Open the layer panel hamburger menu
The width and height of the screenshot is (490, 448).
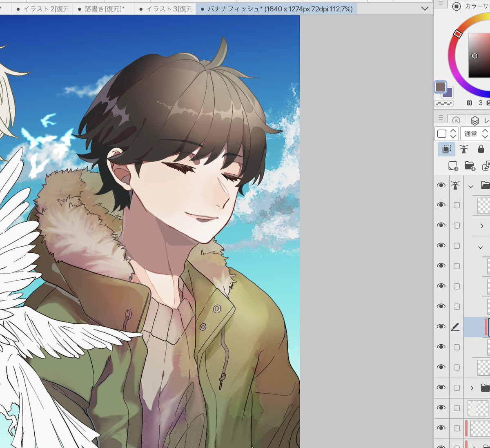(x=441, y=118)
